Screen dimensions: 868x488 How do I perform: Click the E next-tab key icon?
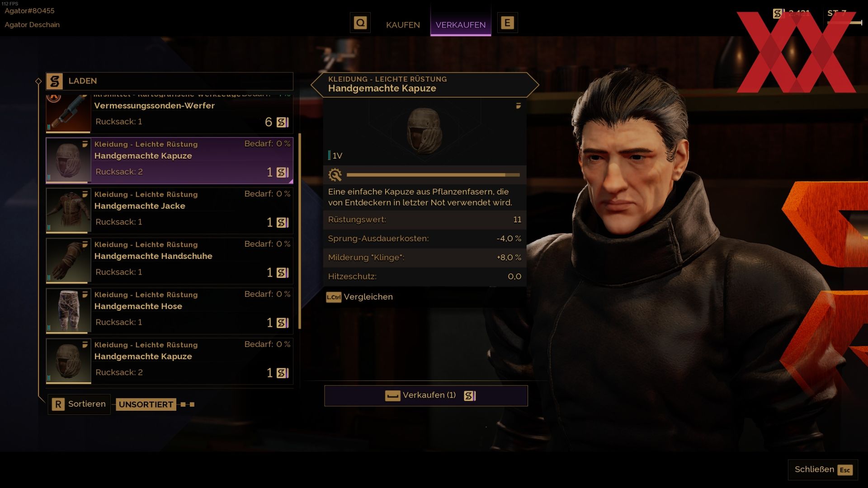(507, 23)
